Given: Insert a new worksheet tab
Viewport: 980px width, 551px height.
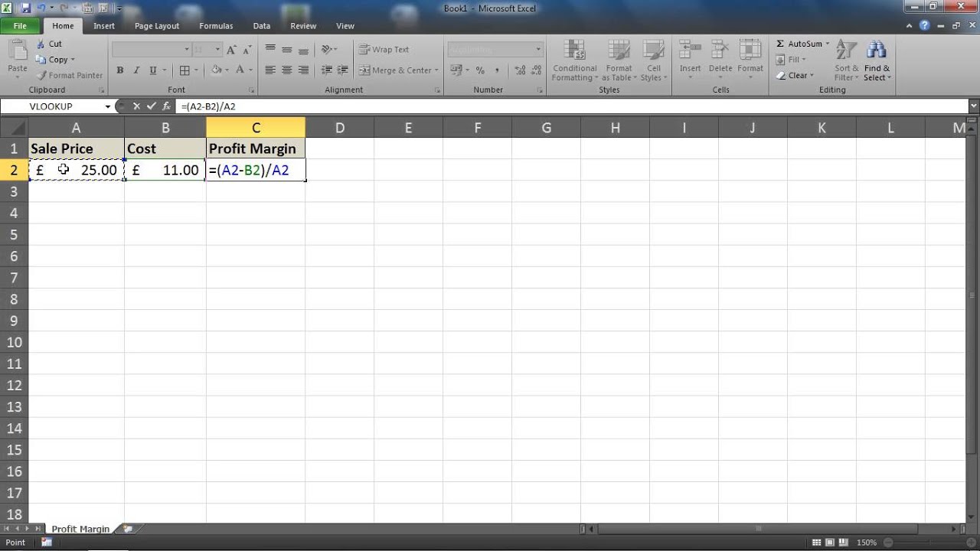Looking at the screenshot, I should [x=128, y=529].
